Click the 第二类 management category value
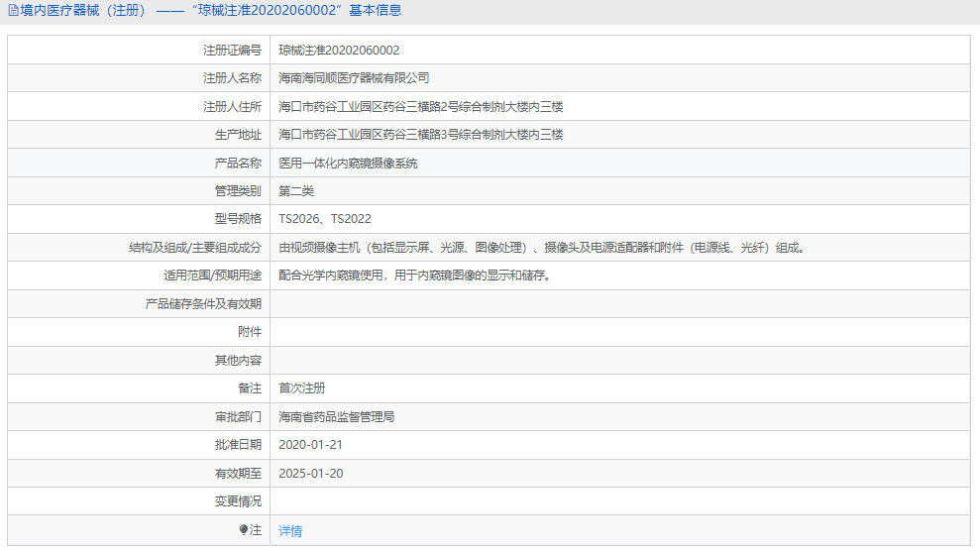Image resolution: width=980 pixels, height=551 pixels. point(296,191)
